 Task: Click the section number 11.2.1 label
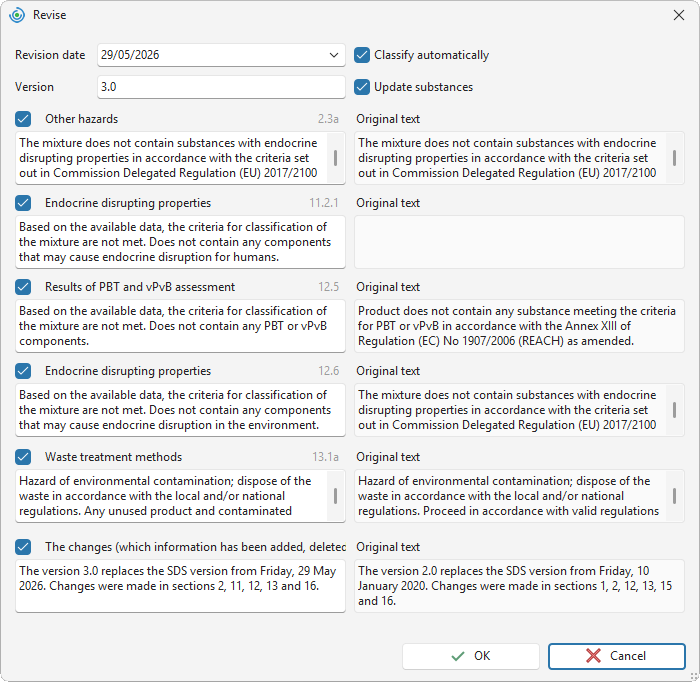click(324, 203)
